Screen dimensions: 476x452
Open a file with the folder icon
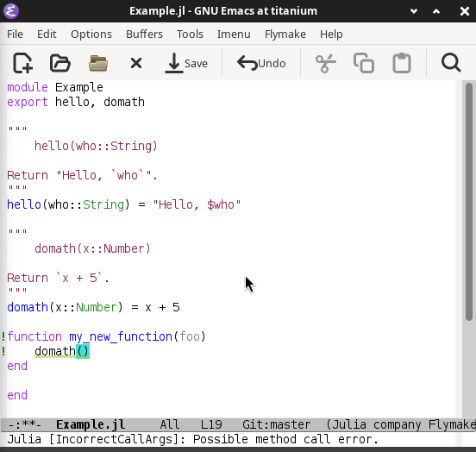click(x=60, y=63)
